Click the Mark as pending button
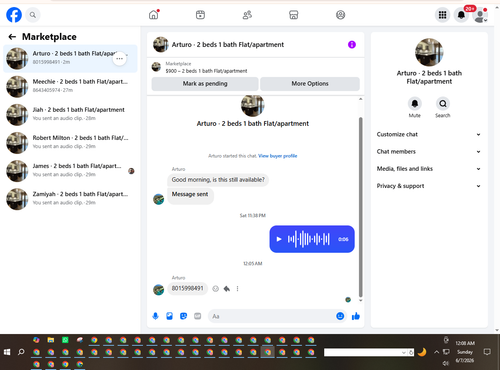Viewport: 500px width, 370px height. [205, 84]
